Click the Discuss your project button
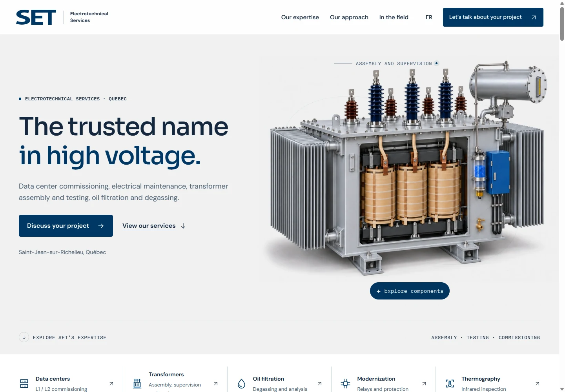Image resolution: width=565 pixels, height=392 pixels. coord(66,226)
